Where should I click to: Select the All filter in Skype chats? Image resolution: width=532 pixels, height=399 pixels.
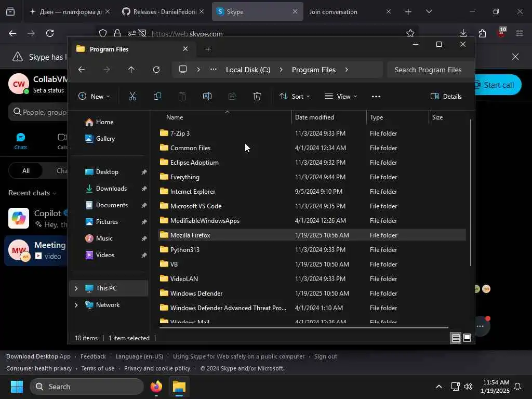coord(26,170)
